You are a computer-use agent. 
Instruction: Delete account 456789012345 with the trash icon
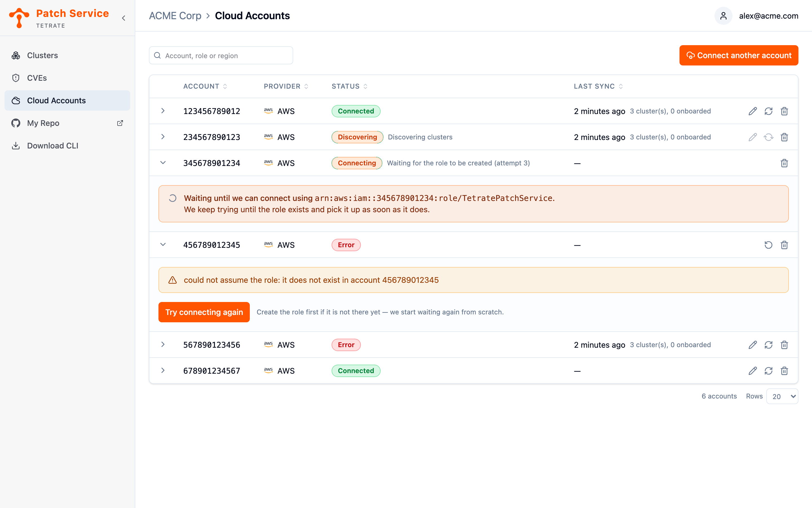point(784,245)
